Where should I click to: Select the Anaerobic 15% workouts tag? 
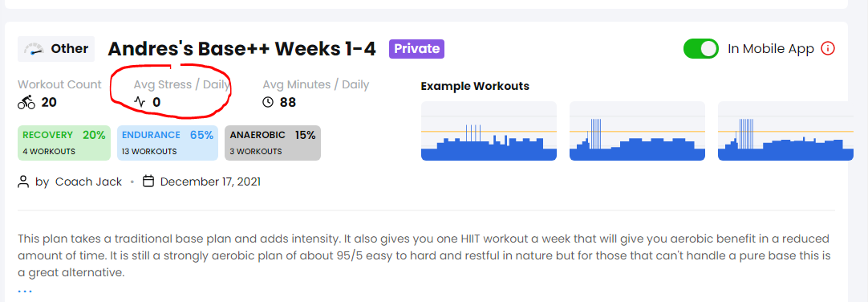tap(273, 143)
